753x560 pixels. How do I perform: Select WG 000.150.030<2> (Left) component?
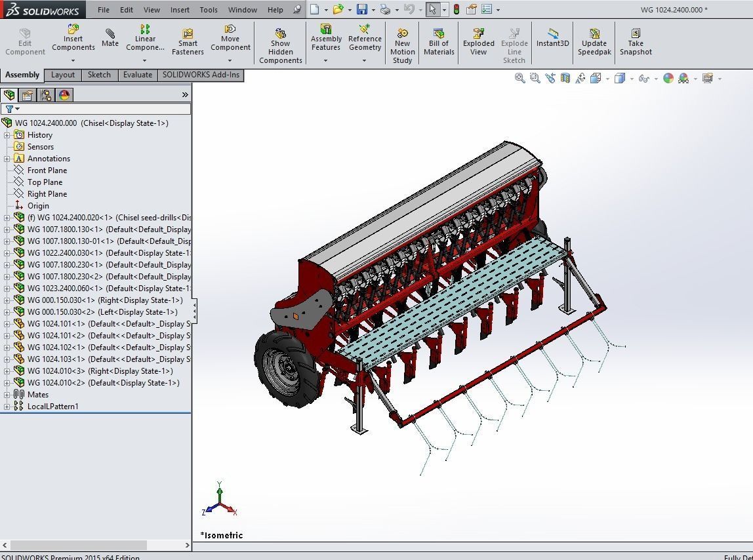(102, 312)
